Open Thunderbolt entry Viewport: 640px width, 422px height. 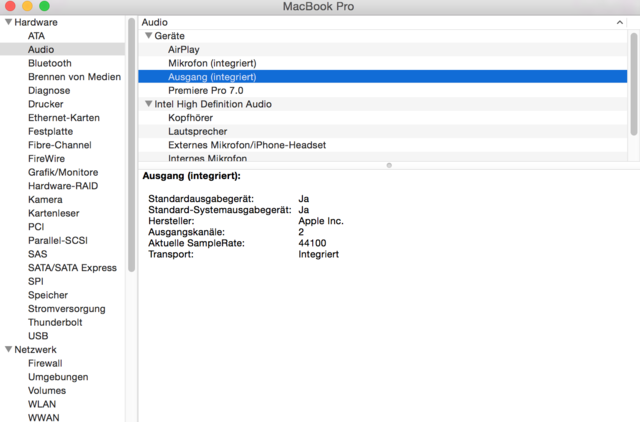click(x=55, y=322)
